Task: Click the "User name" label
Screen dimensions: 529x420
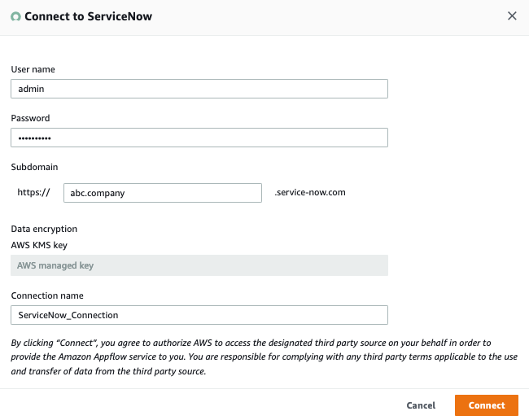Action: [x=33, y=69]
